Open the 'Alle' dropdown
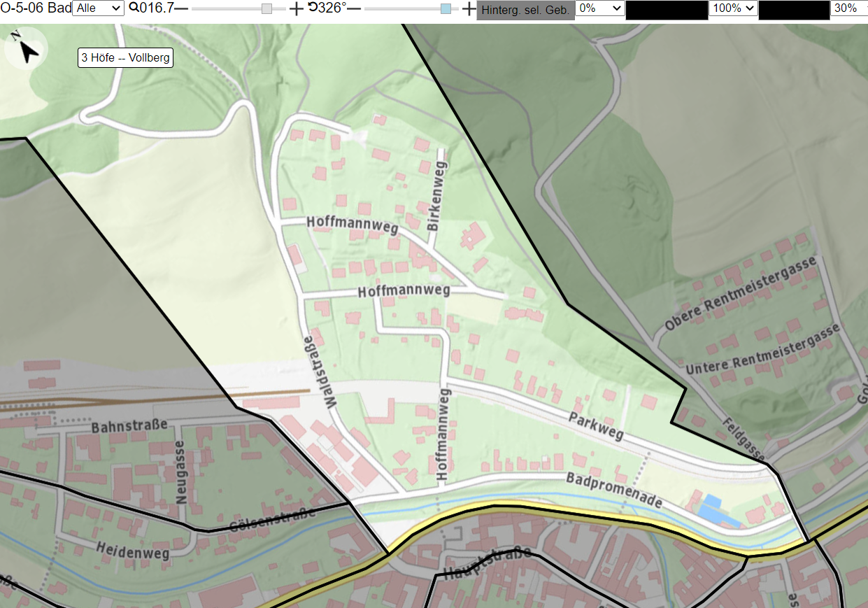Screen dimensions: 868x608 (x=98, y=8)
